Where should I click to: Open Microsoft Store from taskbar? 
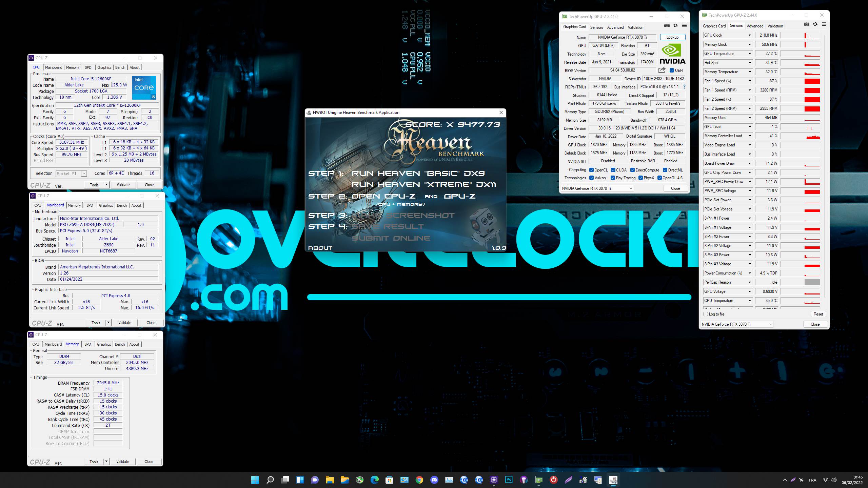point(389,480)
